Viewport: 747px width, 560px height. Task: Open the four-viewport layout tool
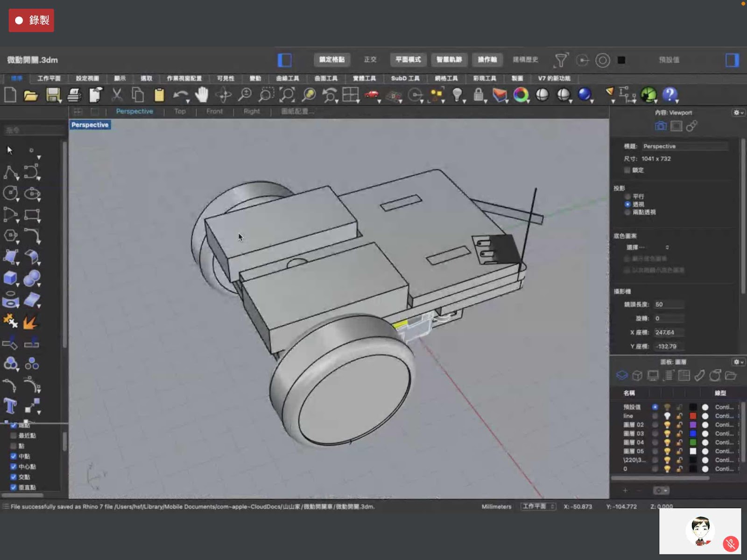[x=350, y=95]
